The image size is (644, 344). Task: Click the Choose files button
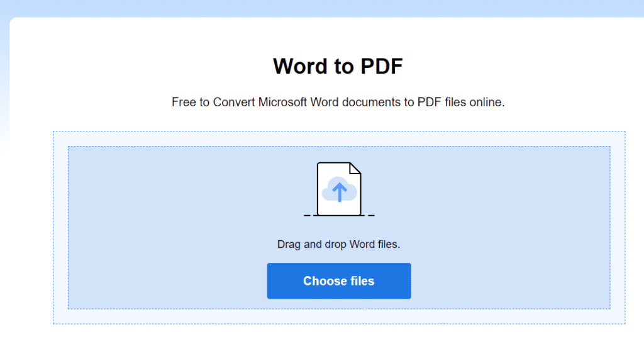(x=339, y=281)
